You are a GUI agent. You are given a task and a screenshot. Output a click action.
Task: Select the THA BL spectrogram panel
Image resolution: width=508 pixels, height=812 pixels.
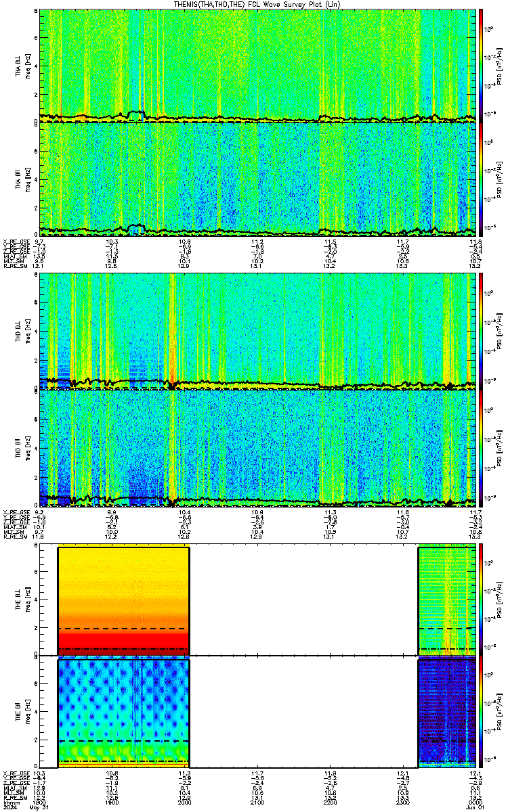(258, 66)
